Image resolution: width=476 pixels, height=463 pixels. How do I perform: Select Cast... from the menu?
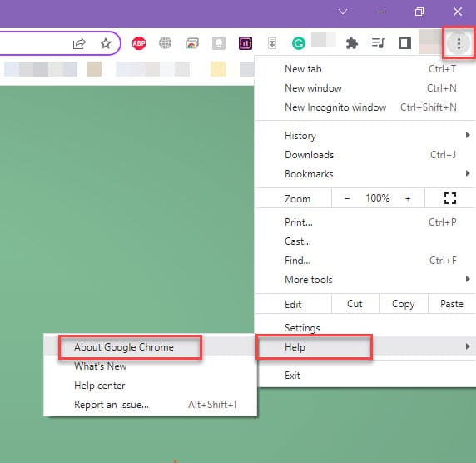click(364, 241)
